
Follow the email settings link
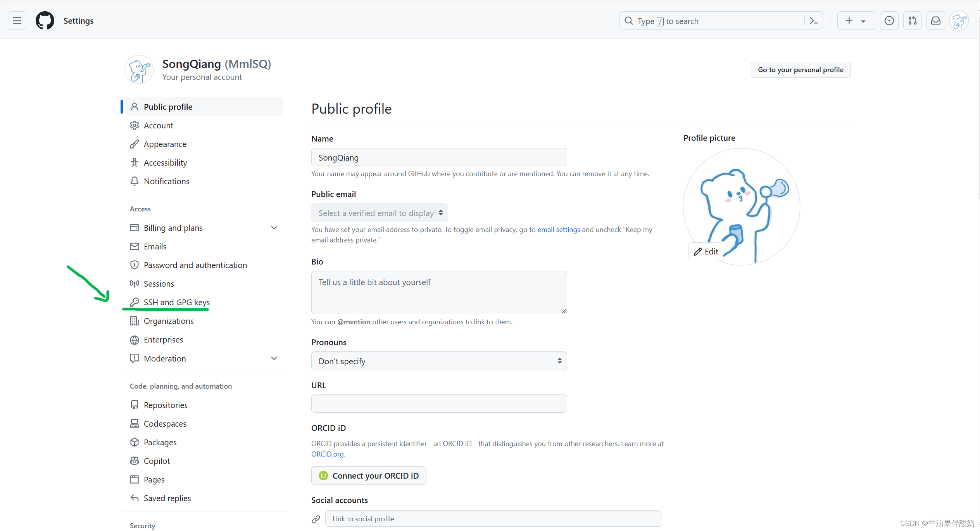click(558, 230)
